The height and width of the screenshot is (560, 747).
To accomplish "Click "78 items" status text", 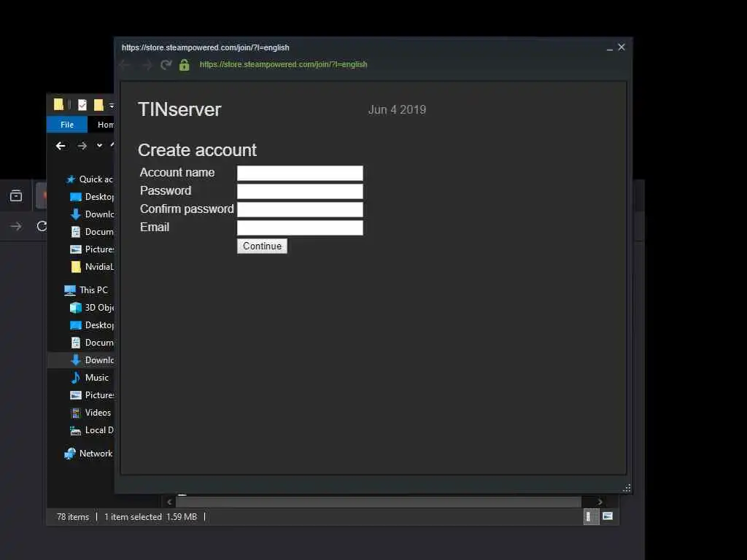I will (x=73, y=517).
